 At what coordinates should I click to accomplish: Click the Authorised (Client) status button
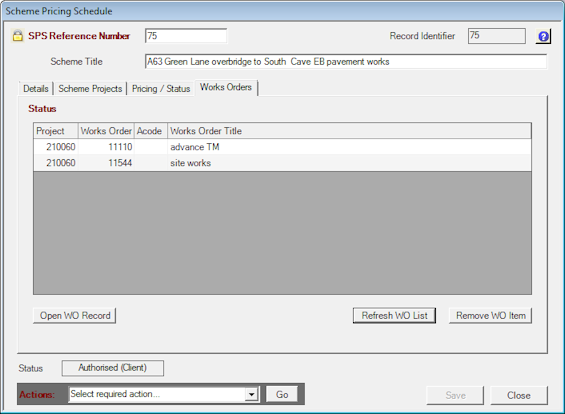[113, 368]
